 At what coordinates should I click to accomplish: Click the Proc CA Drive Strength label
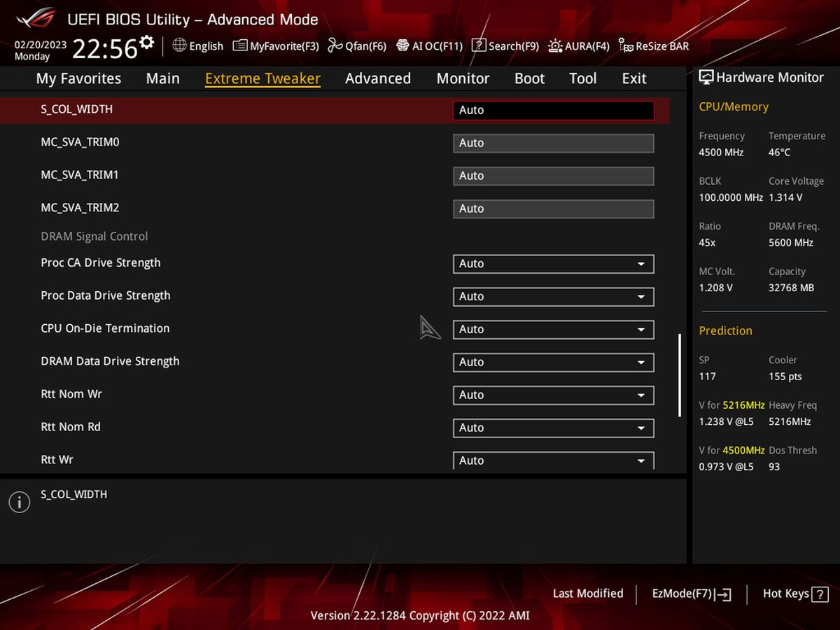click(101, 262)
